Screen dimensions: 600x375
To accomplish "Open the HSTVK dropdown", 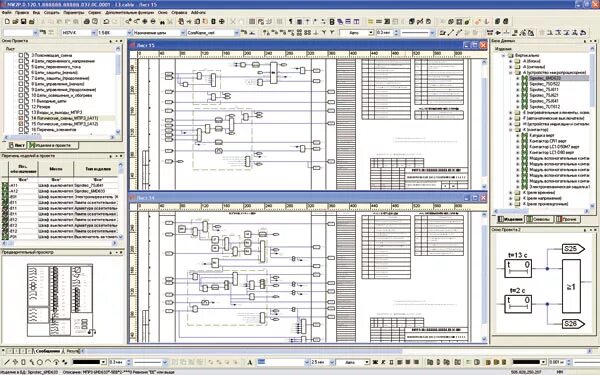I will coord(93,33).
